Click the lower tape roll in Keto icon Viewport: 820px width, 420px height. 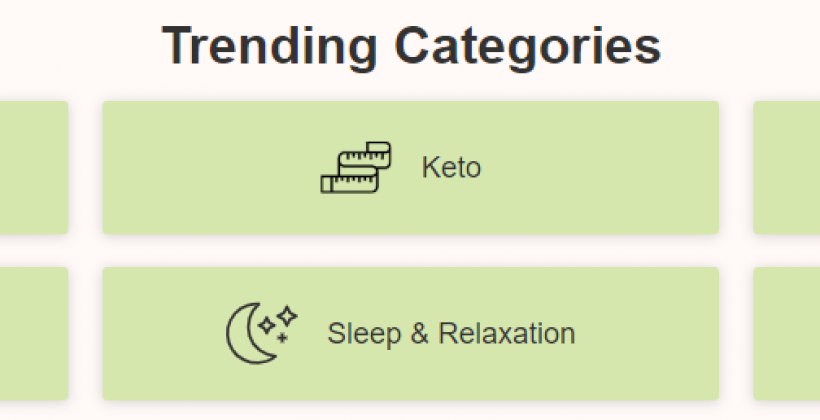click(x=349, y=180)
